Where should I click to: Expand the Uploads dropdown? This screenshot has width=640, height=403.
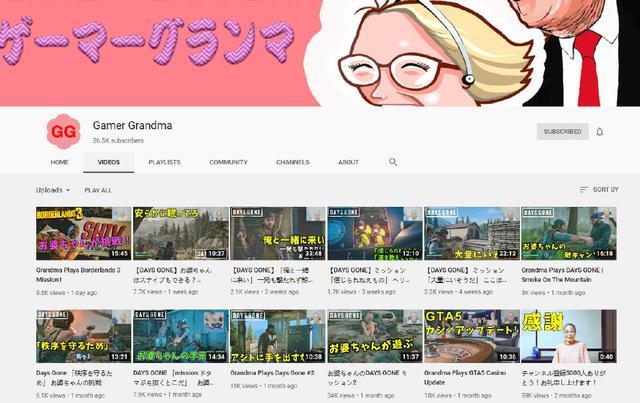tap(53, 190)
